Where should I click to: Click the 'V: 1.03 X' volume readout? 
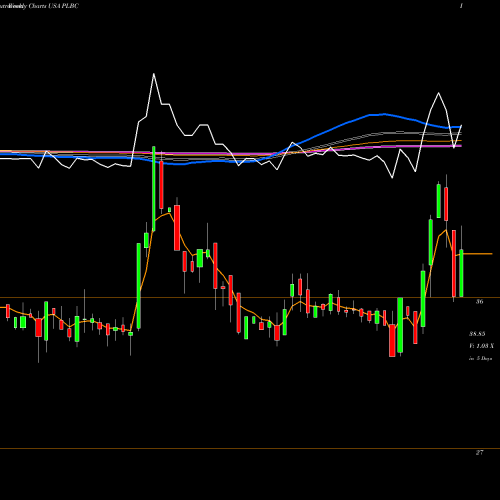[x=481, y=346]
